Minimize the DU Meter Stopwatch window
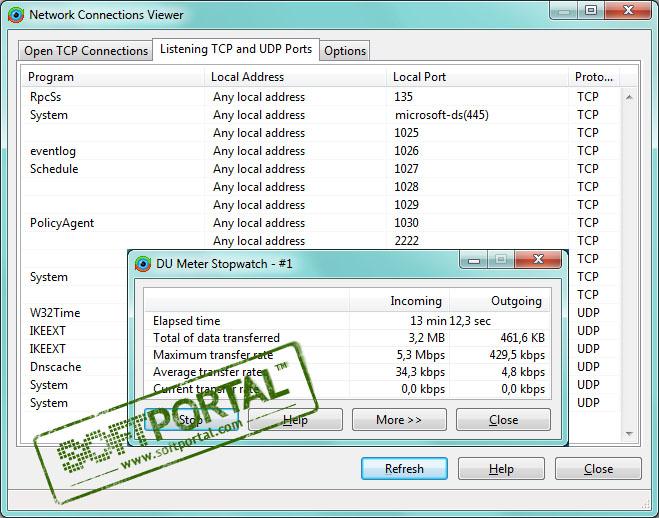The width and height of the screenshot is (659, 518). coord(474,260)
